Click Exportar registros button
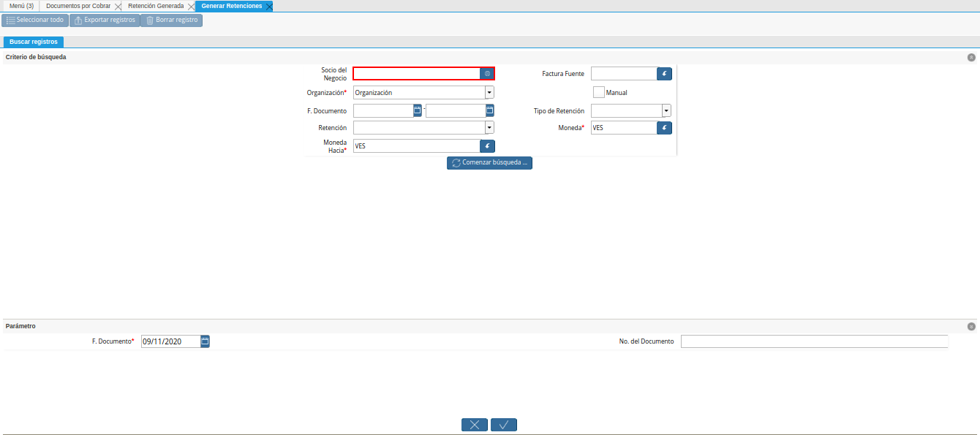This screenshot has width=980, height=435. click(x=105, y=20)
